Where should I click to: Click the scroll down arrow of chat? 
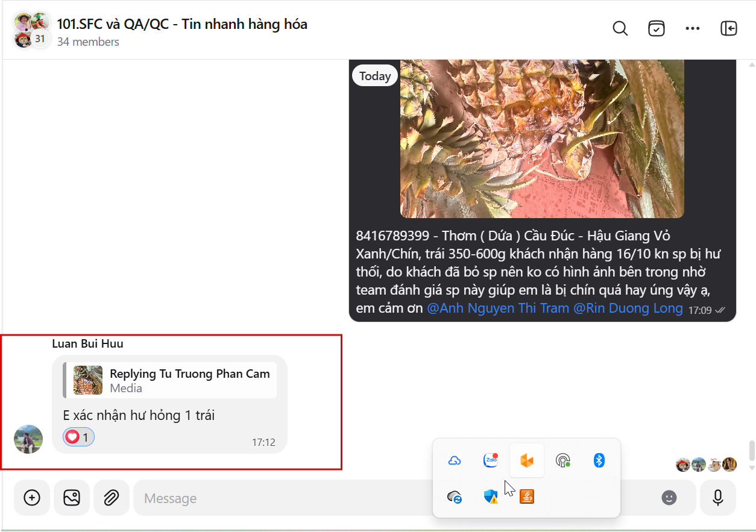click(751, 468)
